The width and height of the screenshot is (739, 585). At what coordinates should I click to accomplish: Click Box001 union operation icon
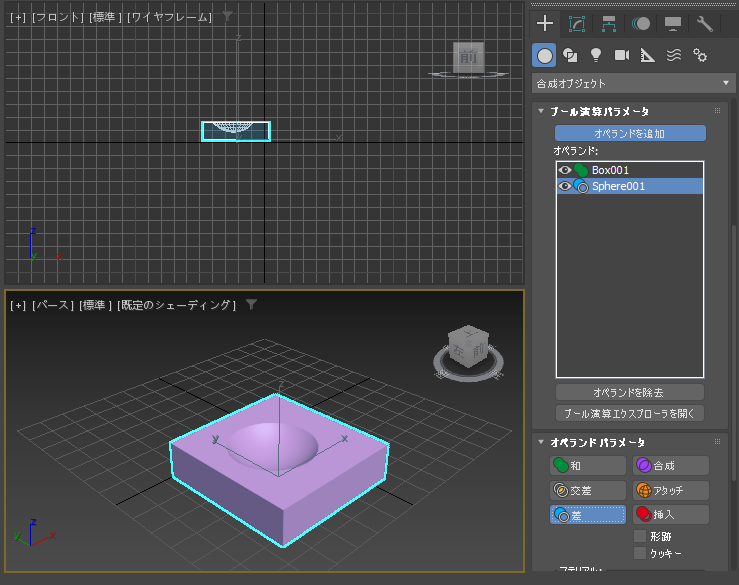581,170
